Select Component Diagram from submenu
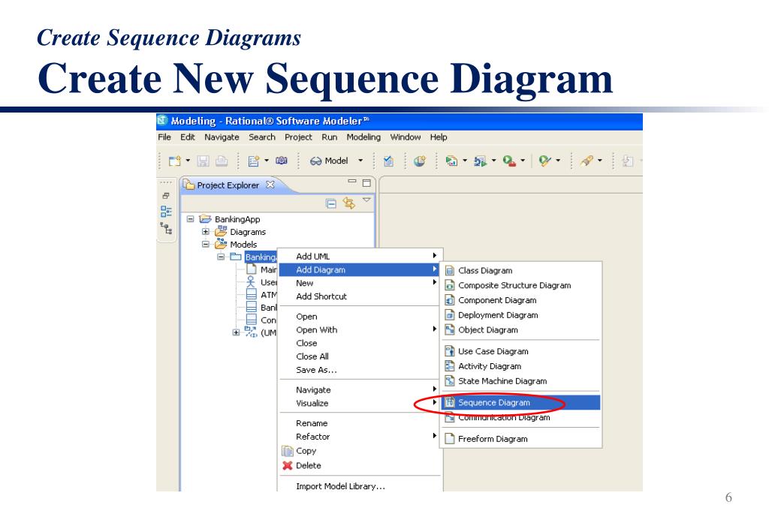 [x=522, y=300]
